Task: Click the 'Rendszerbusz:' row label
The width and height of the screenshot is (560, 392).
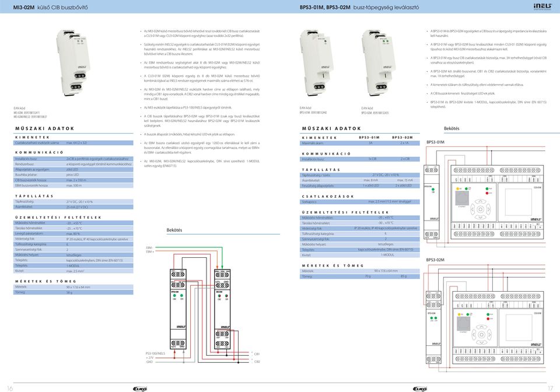Action: 24,164
